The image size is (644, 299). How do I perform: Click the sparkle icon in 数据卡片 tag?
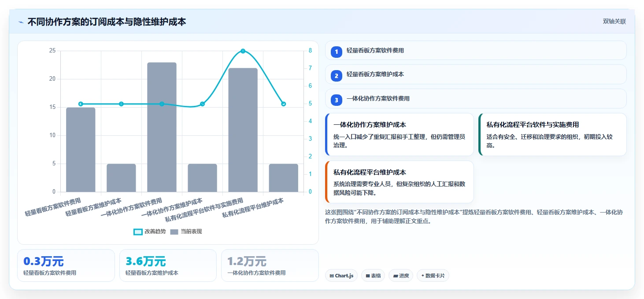(x=423, y=276)
